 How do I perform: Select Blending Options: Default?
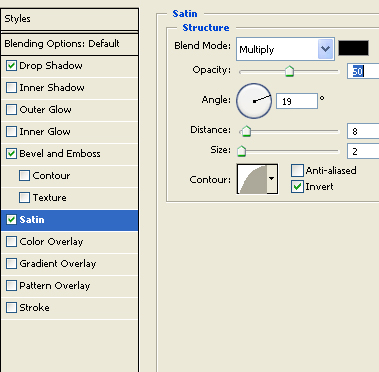click(70, 44)
